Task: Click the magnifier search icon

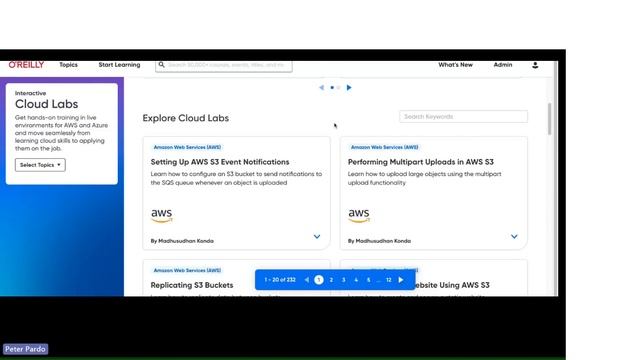Action: click(x=161, y=64)
